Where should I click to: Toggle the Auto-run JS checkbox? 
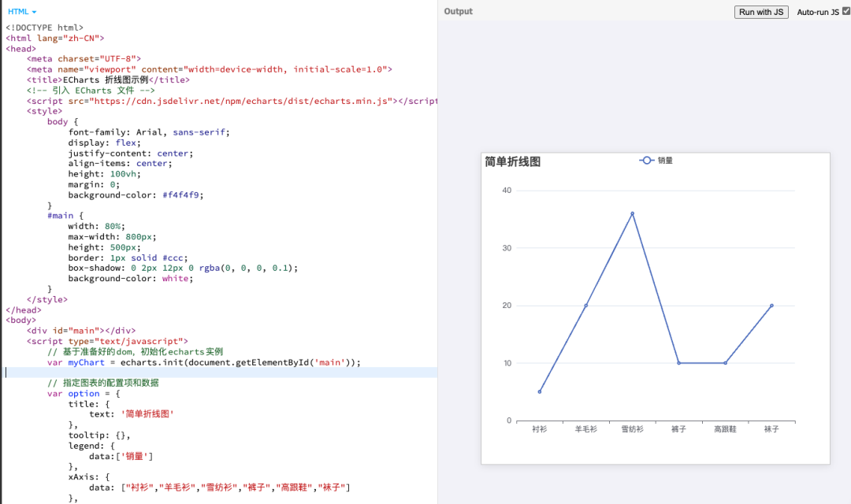point(845,12)
